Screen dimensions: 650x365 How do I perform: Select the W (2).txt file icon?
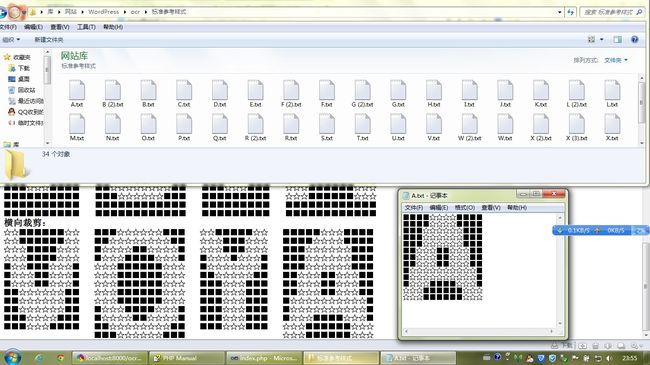point(469,124)
